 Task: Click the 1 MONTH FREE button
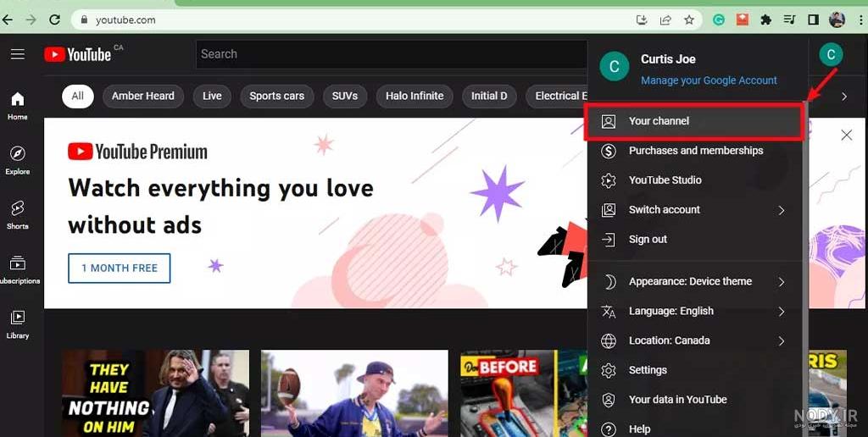119,268
